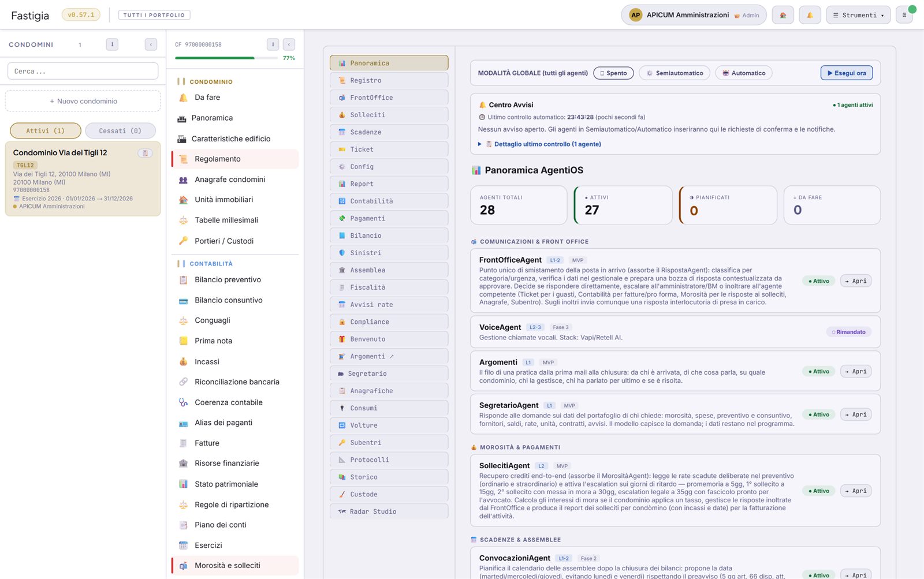Screen dimensions: 924x579
Task: Open the Solleciti agent section
Action: [x=389, y=115]
